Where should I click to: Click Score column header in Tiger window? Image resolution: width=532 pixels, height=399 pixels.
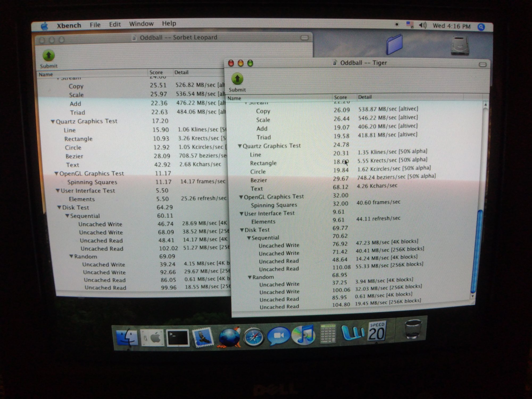[340, 97]
